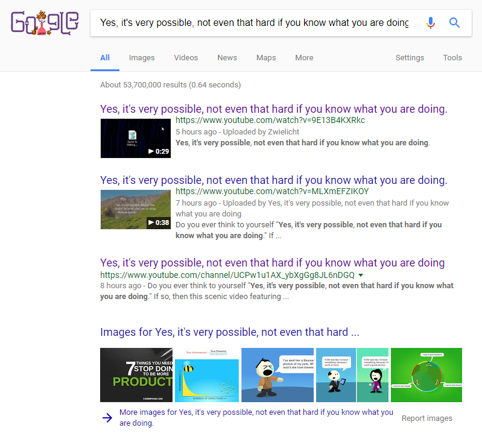Image resolution: width=482 pixels, height=448 pixels.
Task: Expand the More menu
Action: click(x=304, y=58)
